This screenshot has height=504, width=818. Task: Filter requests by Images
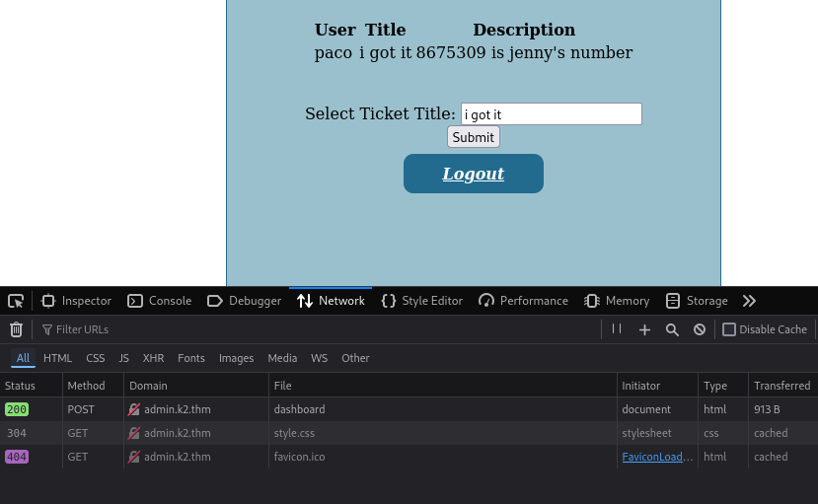237,358
